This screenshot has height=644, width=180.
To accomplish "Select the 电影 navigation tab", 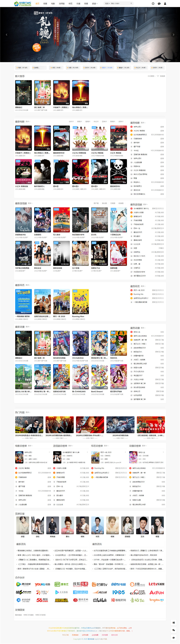I will (53, 4).
